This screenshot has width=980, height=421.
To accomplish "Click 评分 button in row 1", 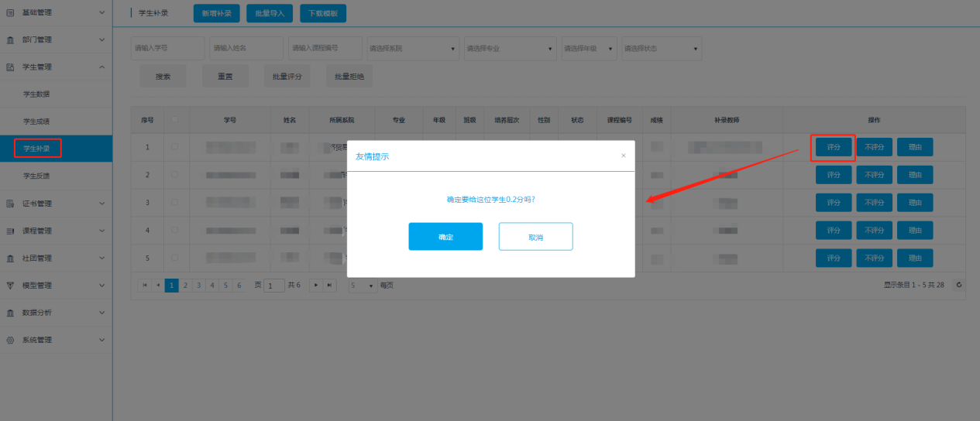I will coord(834,147).
